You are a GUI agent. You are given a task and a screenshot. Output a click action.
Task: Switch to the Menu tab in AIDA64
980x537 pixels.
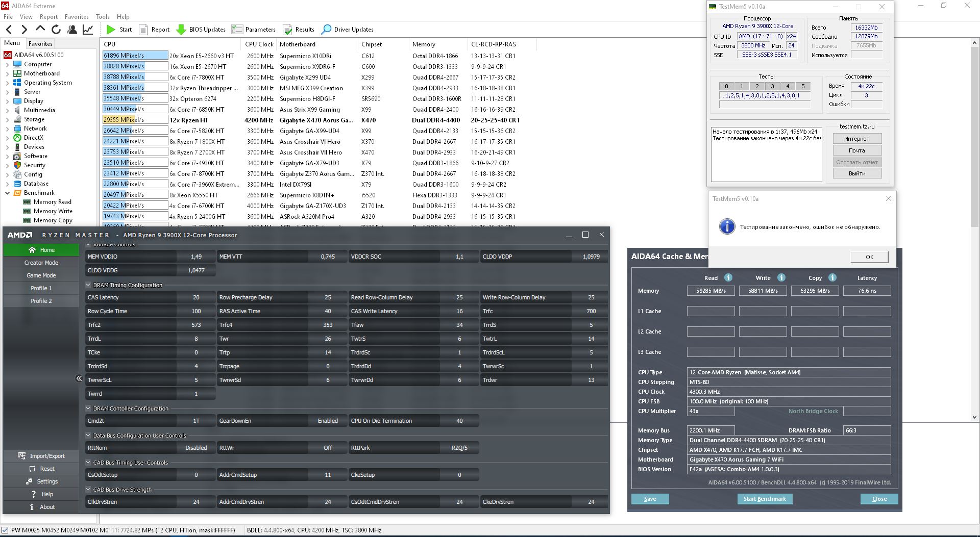(12, 43)
